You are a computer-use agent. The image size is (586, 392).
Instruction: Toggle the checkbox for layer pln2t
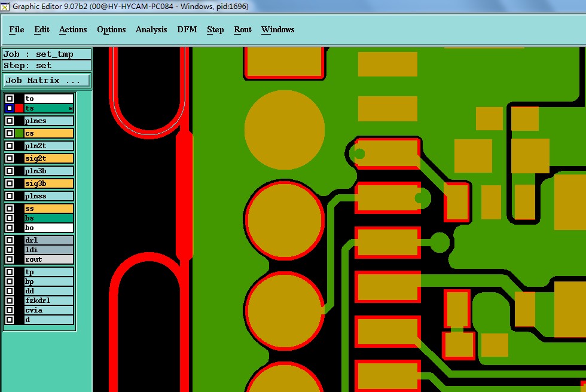pyautogui.click(x=10, y=146)
